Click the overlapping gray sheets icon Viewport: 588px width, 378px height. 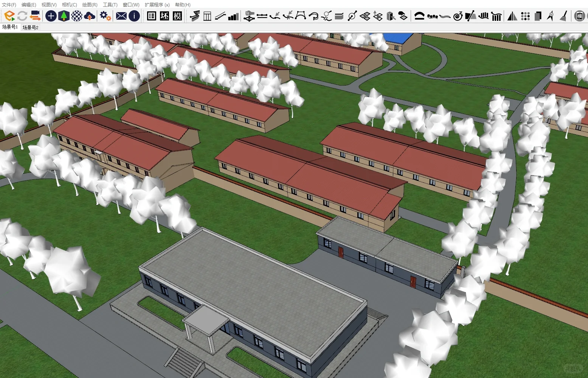pos(538,16)
